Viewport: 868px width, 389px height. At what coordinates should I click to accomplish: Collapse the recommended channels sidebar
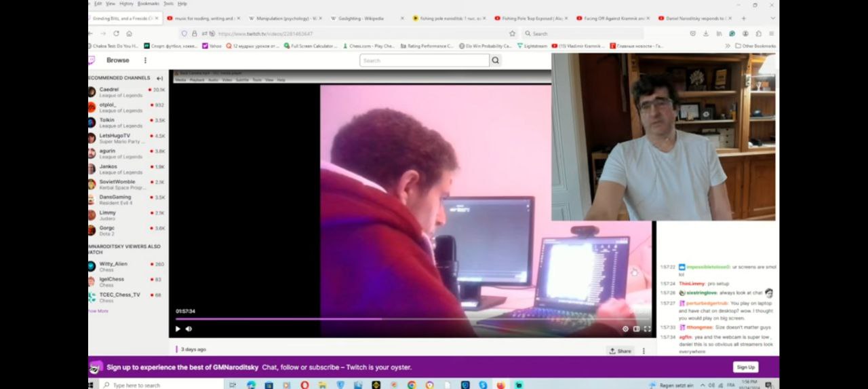[159, 78]
